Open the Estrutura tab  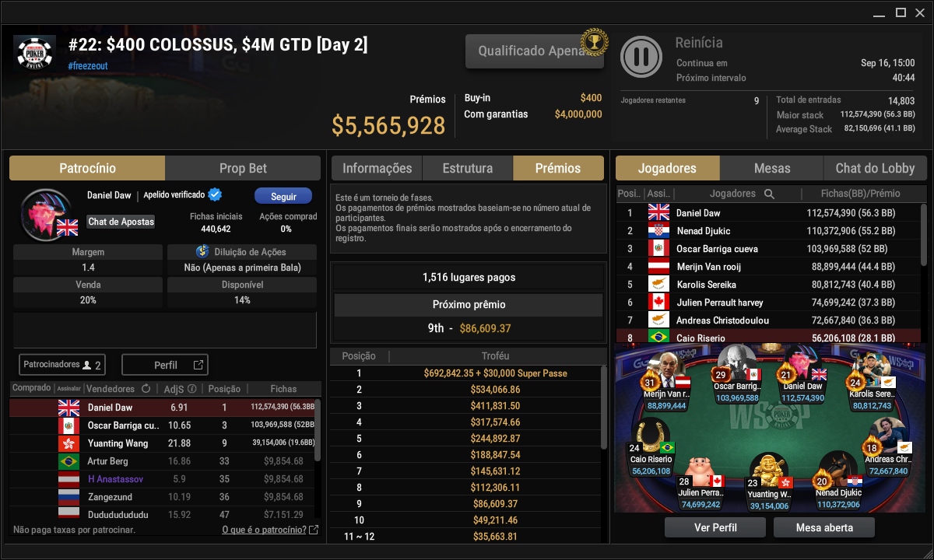point(468,168)
